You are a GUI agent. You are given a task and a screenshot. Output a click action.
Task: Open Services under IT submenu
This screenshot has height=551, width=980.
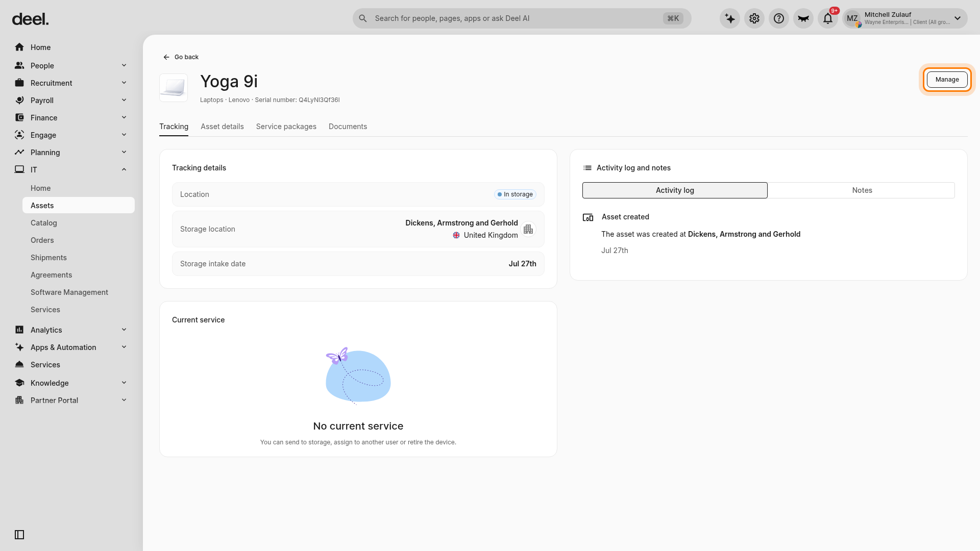[79, 310]
